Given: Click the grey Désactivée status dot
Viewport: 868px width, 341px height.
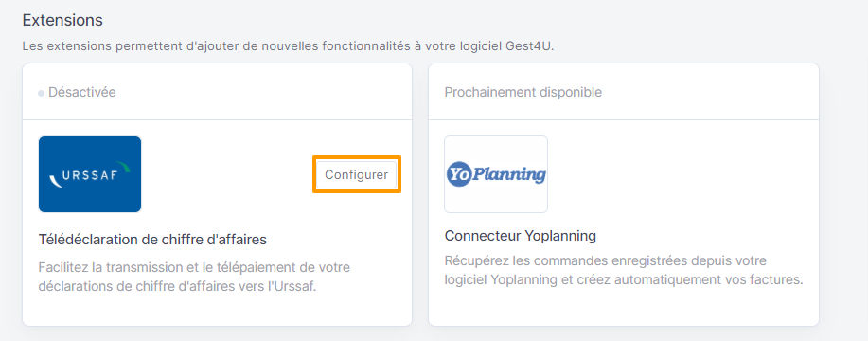Looking at the screenshot, I should click(x=41, y=93).
